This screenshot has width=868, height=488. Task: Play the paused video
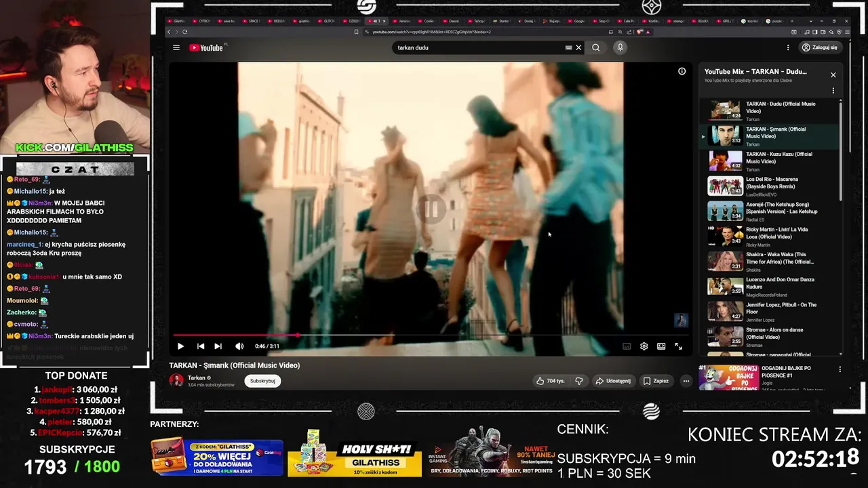tap(180, 346)
